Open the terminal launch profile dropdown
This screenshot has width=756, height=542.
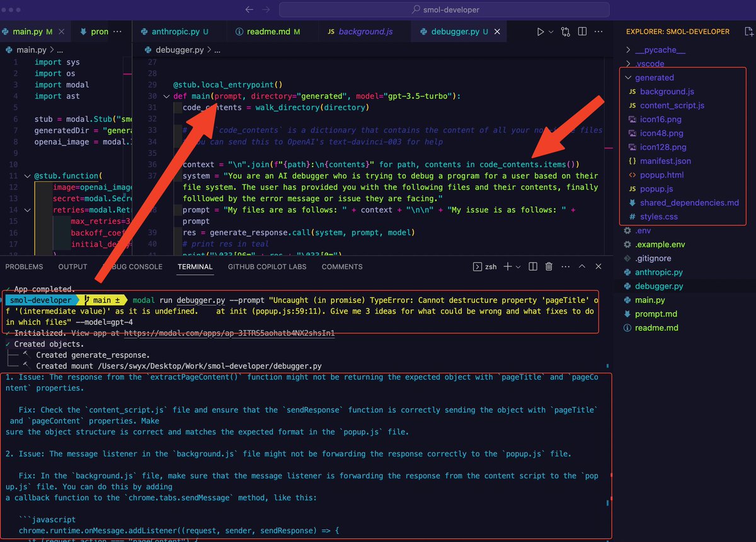pos(517,267)
